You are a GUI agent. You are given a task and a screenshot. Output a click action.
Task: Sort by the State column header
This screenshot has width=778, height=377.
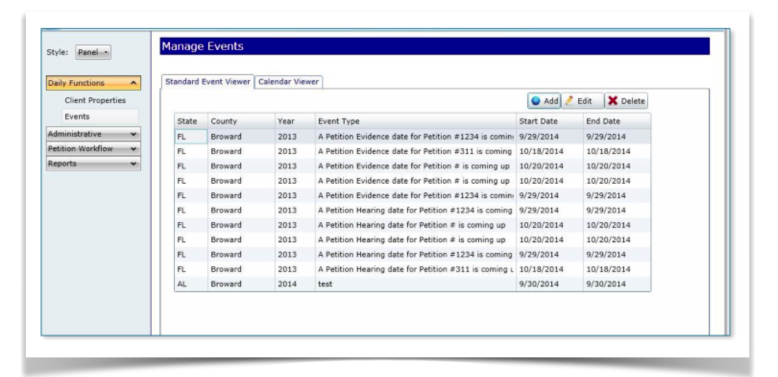click(191, 121)
